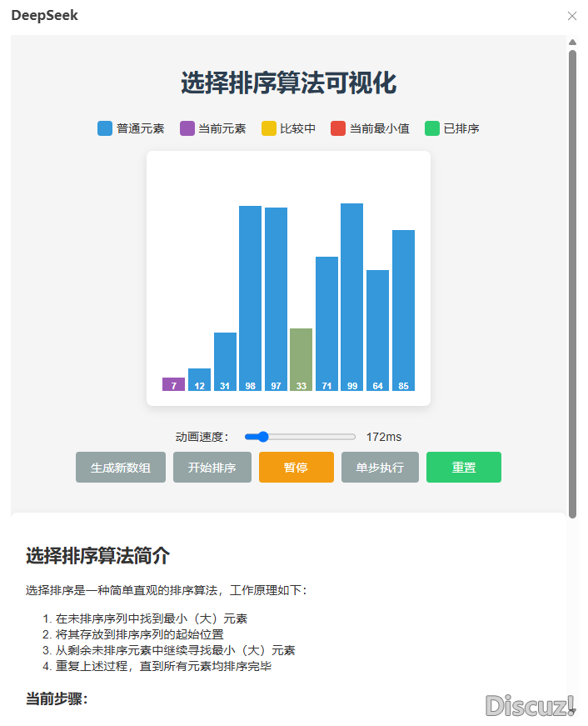Viewport: 588px width, 726px height.
Task: Select the purple bar labeled 7
Action: 173,384
